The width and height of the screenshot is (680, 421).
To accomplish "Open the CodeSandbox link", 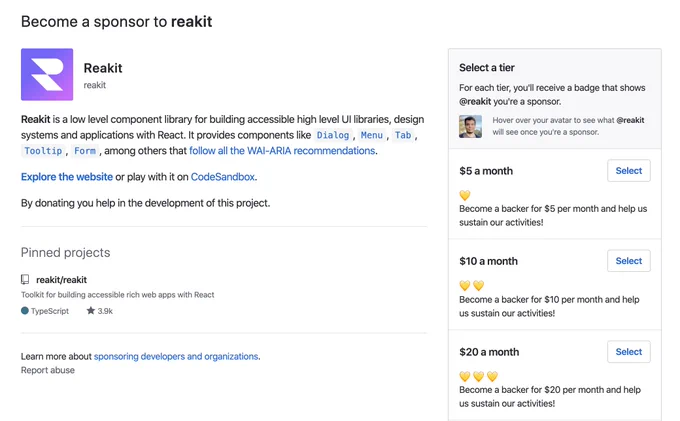I will [x=223, y=177].
